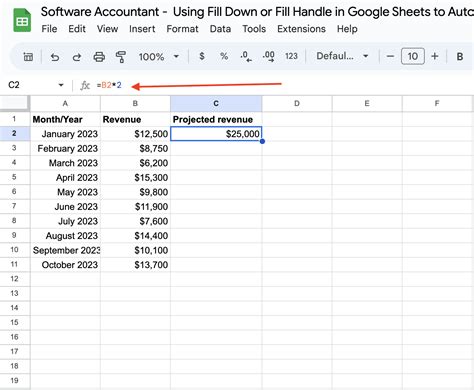Toggle bold formatting
The image size is (474, 390).
tap(460, 57)
